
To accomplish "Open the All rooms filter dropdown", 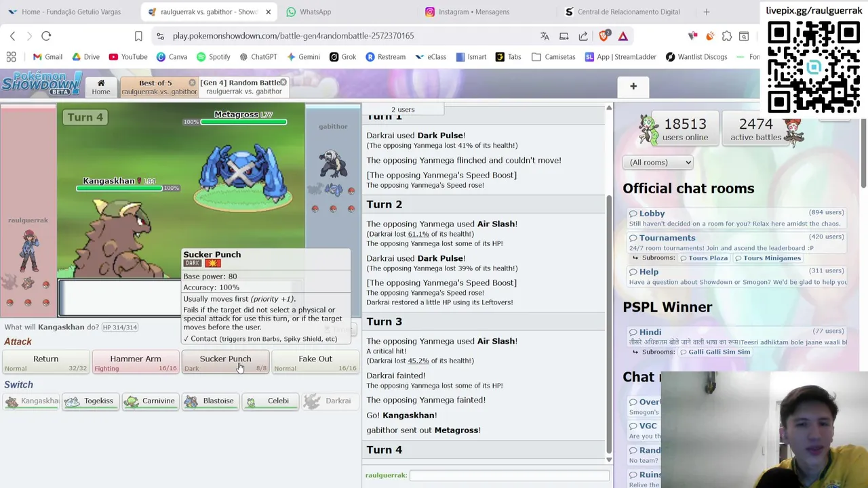I will tap(658, 163).
